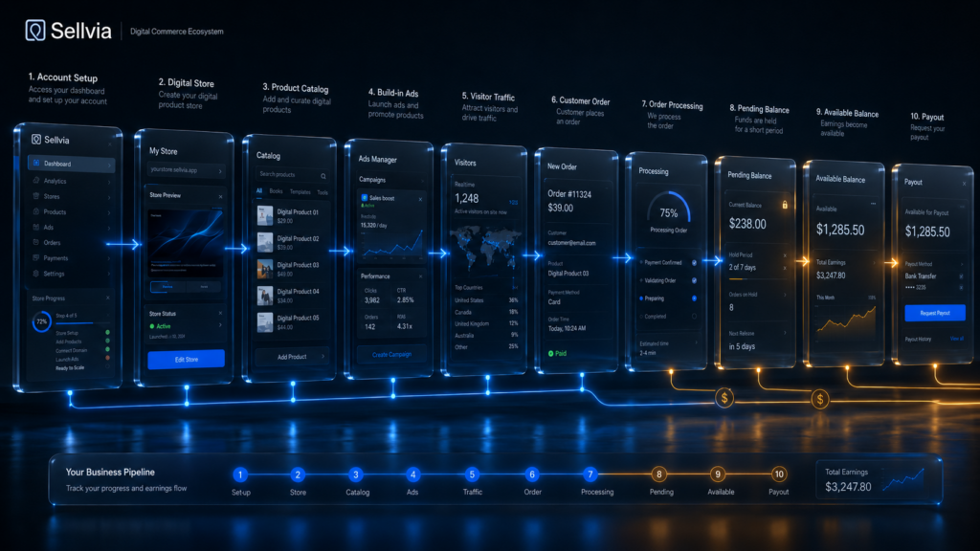The image size is (980, 551).
Task: Click the green Active status dot
Action: click(152, 326)
